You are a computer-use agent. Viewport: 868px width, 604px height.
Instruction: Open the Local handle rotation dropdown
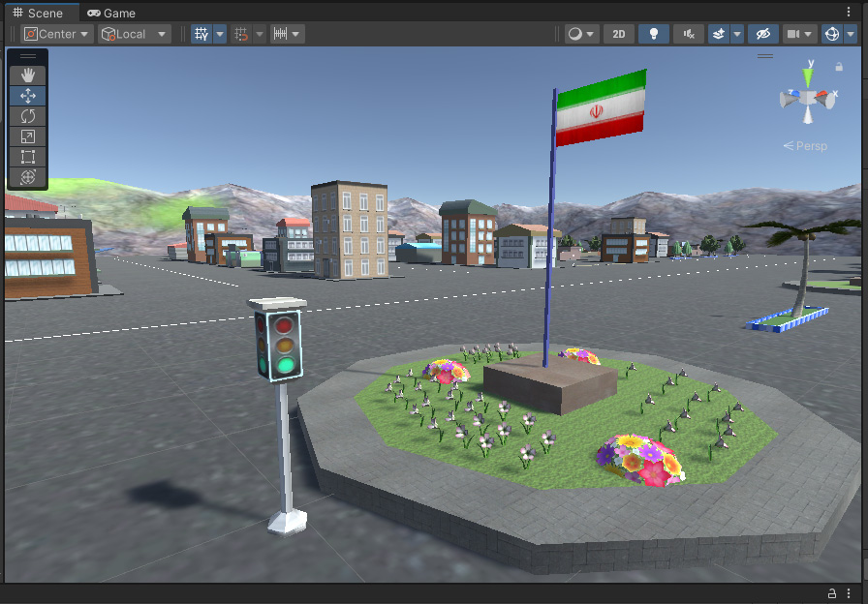pos(135,34)
